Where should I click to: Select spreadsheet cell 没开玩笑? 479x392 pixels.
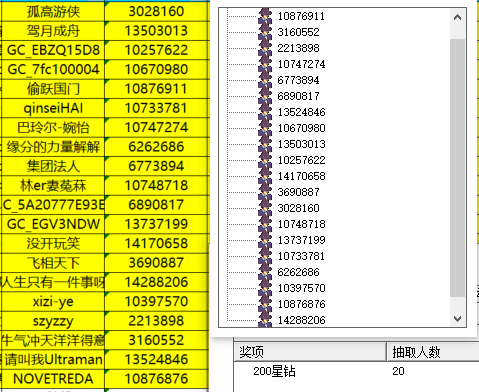point(53,243)
